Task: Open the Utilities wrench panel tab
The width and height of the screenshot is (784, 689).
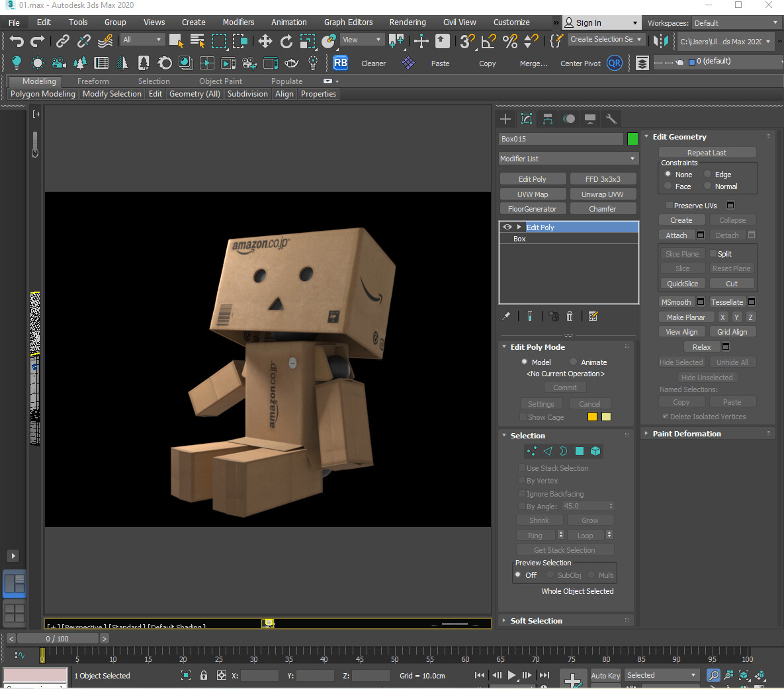Action: [x=611, y=119]
